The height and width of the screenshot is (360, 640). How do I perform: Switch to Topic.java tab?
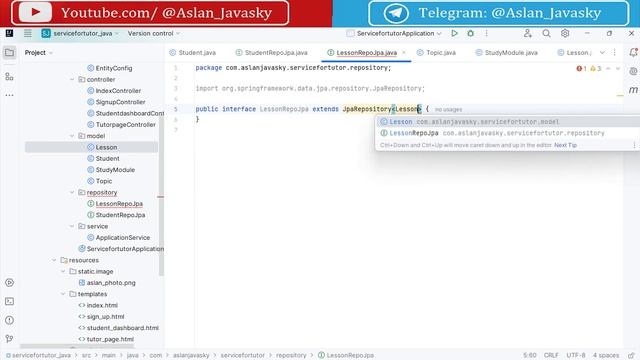click(x=436, y=53)
